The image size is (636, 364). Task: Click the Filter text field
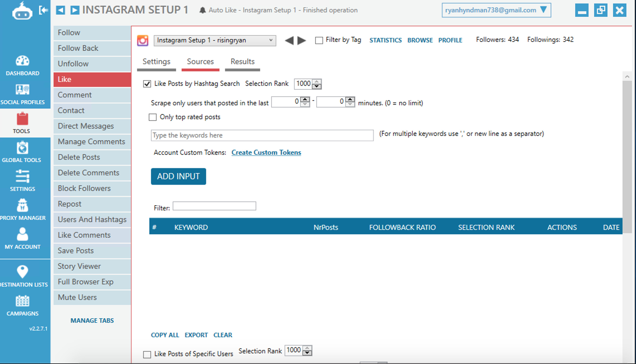(214, 206)
